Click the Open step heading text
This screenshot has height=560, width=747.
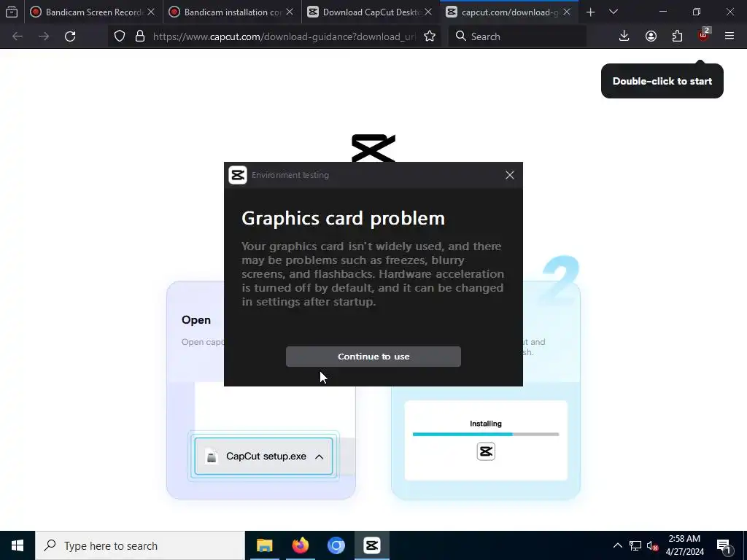(x=196, y=320)
